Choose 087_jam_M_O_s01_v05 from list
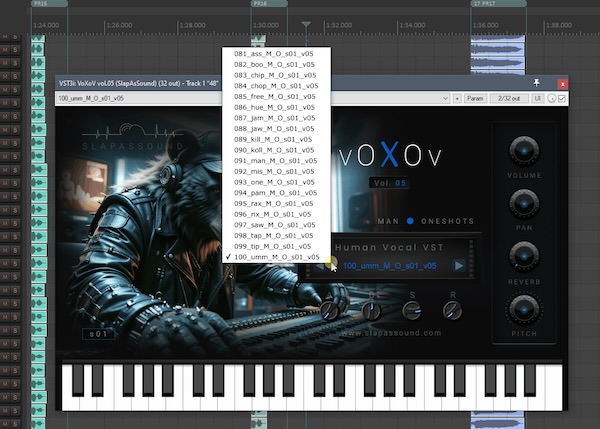The width and height of the screenshot is (600, 429). (276, 118)
